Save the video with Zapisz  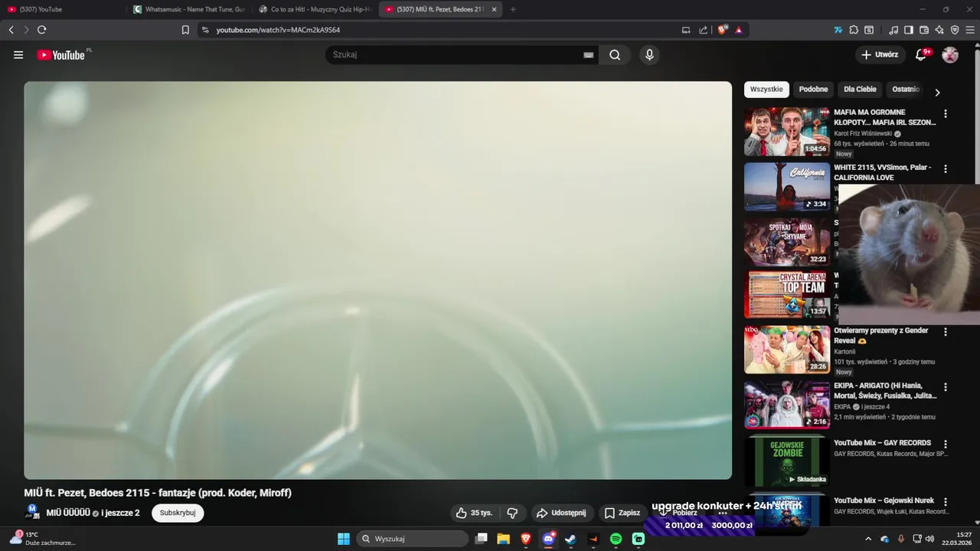click(622, 513)
